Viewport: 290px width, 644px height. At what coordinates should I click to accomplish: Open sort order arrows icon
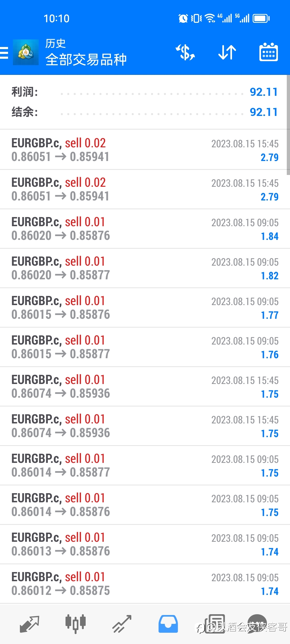click(x=227, y=52)
